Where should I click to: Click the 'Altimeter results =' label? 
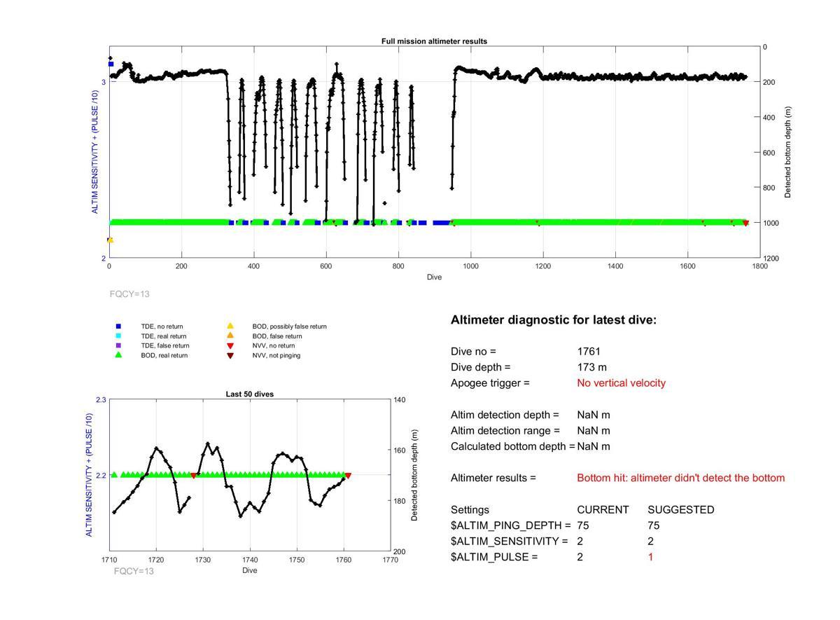click(493, 478)
